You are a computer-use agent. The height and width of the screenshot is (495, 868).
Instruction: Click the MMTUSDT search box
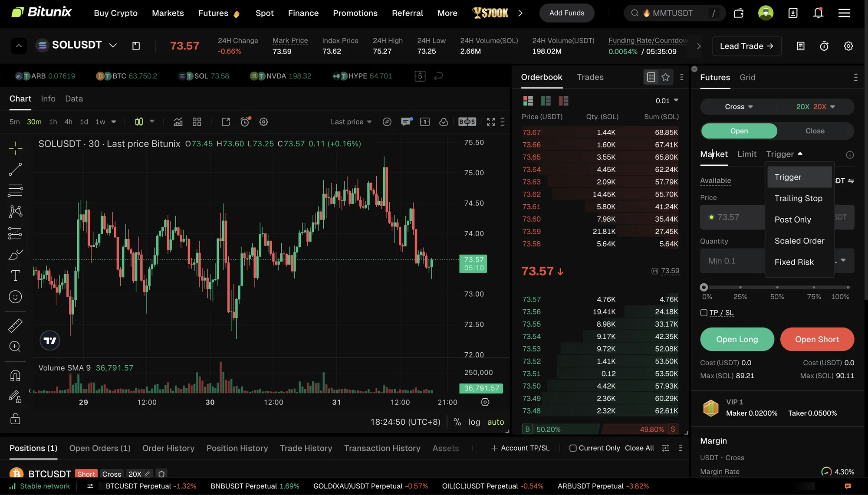click(674, 13)
